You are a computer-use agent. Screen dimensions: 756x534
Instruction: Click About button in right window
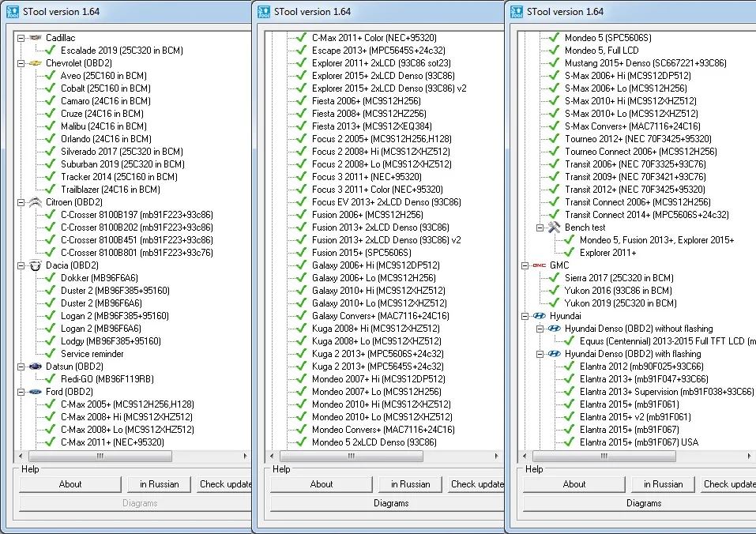[x=574, y=484]
